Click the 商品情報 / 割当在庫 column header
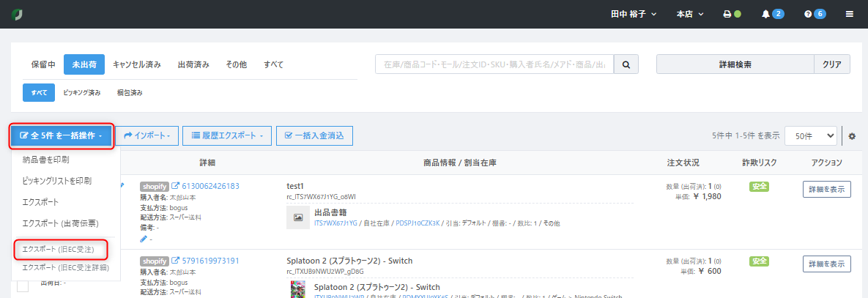The height and width of the screenshot is (298, 868). (459, 163)
